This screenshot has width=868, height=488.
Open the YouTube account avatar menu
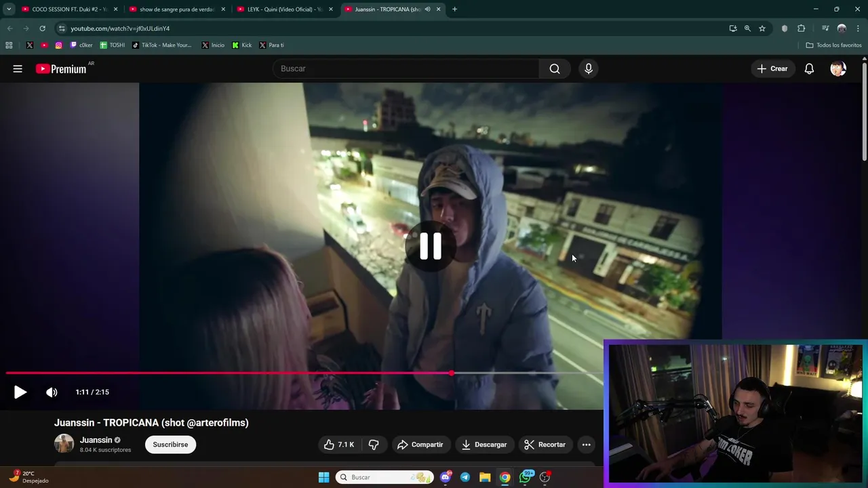(838, 68)
